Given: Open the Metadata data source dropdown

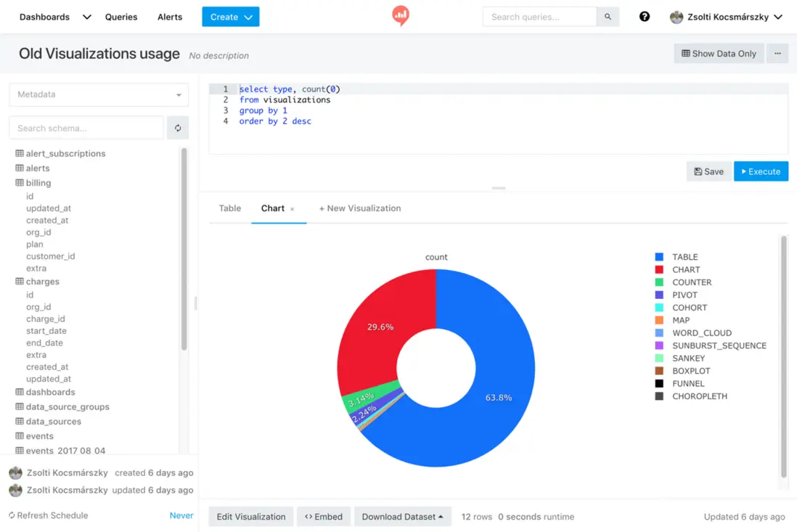Looking at the screenshot, I should coord(99,94).
